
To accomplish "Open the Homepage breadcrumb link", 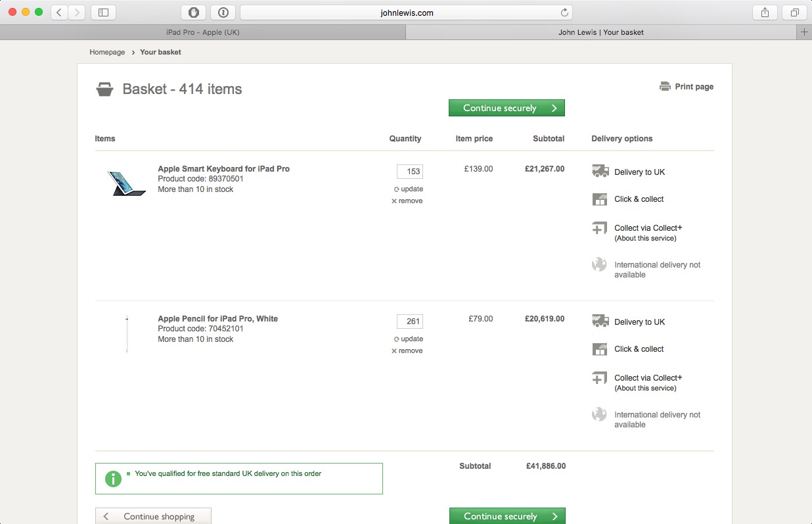I will [x=107, y=52].
